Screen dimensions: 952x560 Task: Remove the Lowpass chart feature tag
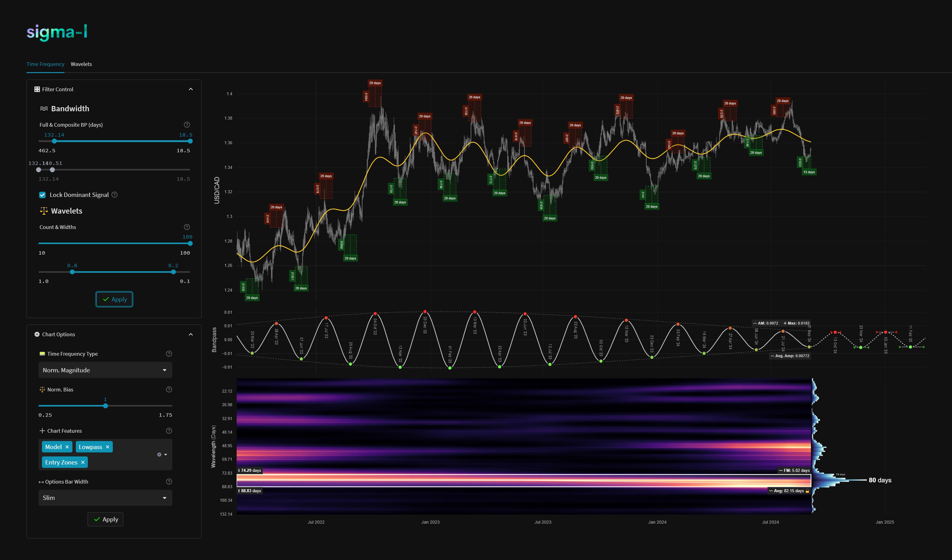pyautogui.click(x=107, y=447)
